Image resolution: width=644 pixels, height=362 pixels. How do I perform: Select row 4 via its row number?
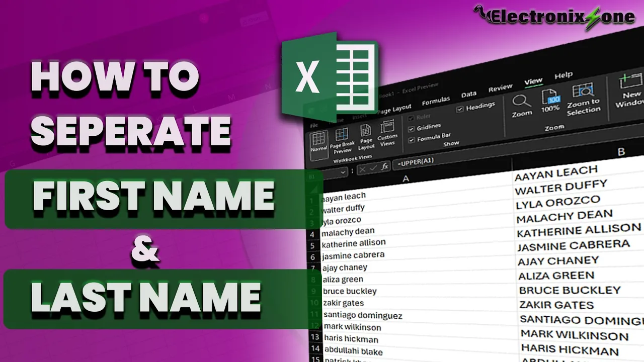click(x=312, y=234)
